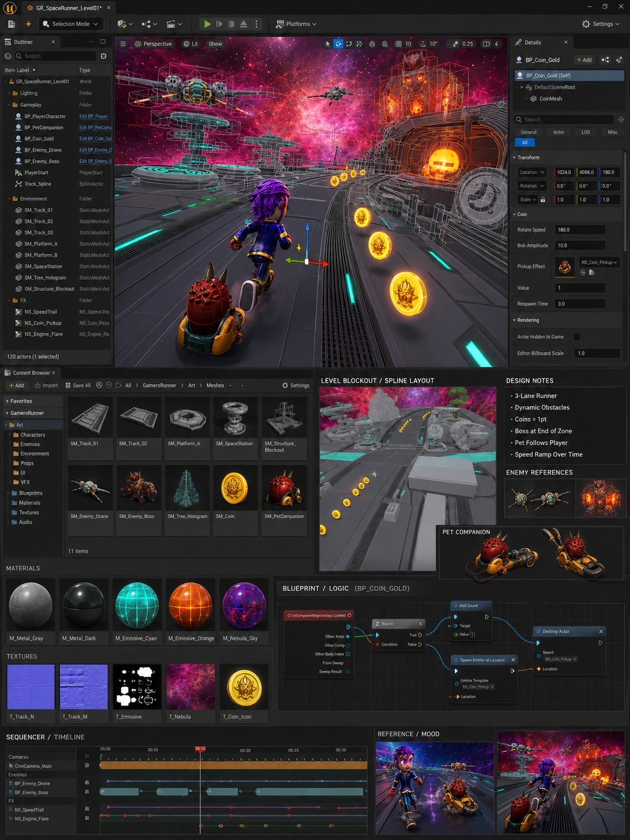Click the blueprint hierarchy icon beside Add in Details

click(606, 60)
